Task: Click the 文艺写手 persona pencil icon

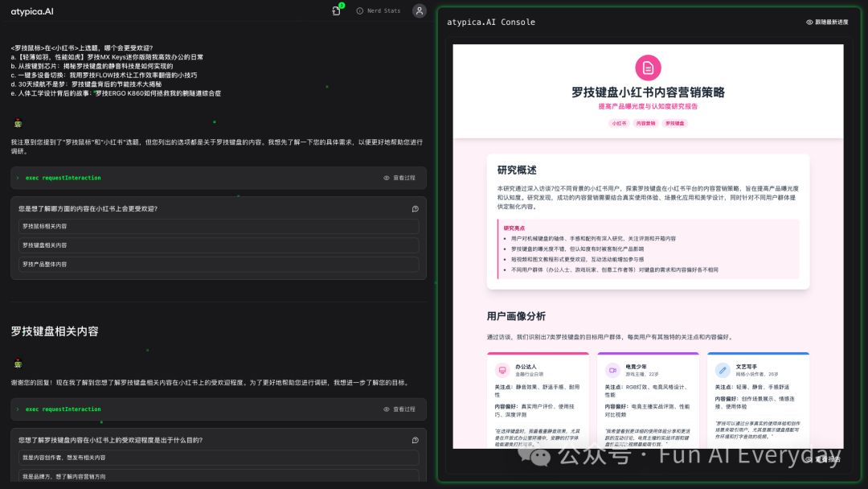Action: (723, 370)
